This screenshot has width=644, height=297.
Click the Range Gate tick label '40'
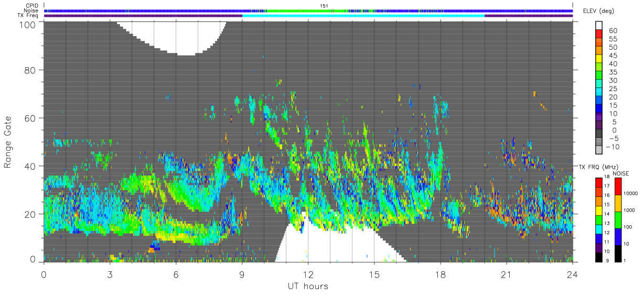pos(30,166)
